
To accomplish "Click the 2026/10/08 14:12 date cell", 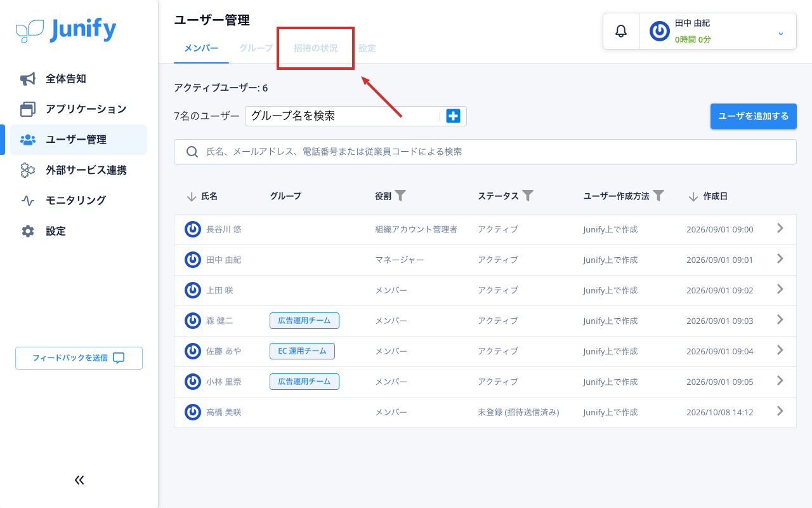I will [x=720, y=412].
